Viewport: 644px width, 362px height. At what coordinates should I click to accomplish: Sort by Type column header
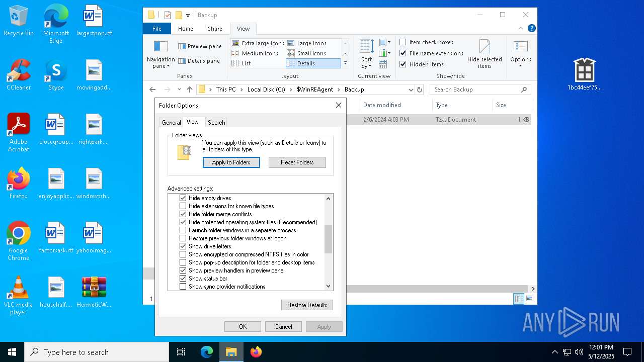coord(462,105)
